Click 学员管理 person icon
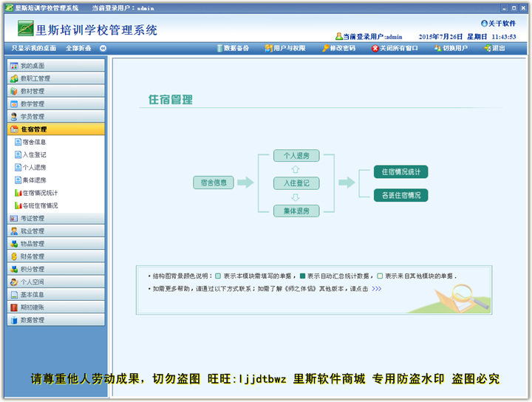 [14, 117]
